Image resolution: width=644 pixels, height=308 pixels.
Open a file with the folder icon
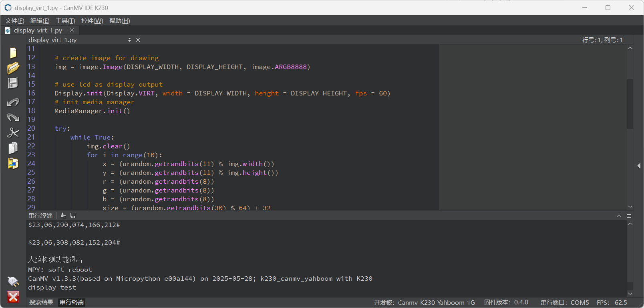(13, 68)
